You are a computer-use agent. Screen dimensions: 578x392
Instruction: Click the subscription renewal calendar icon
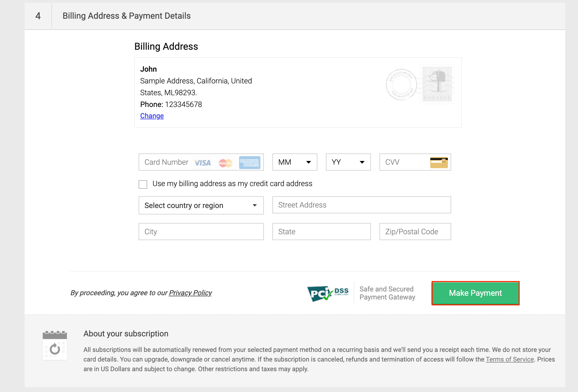(x=55, y=345)
